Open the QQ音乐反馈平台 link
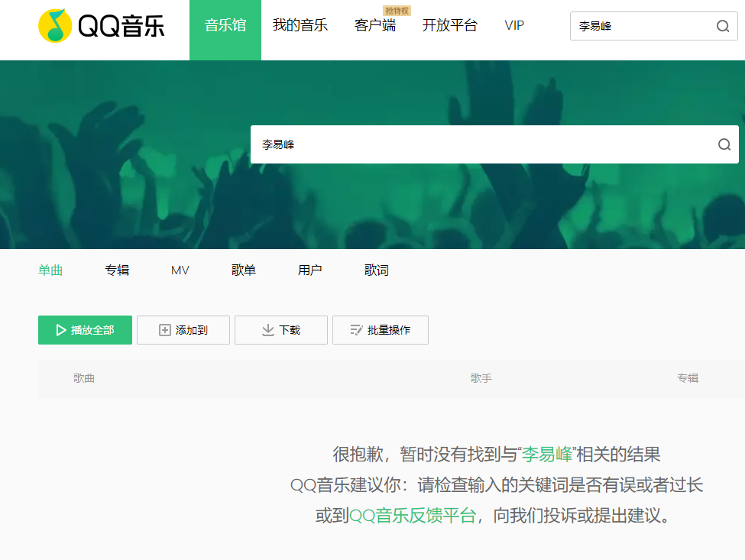745x560 pixels. tap(413, 516)
